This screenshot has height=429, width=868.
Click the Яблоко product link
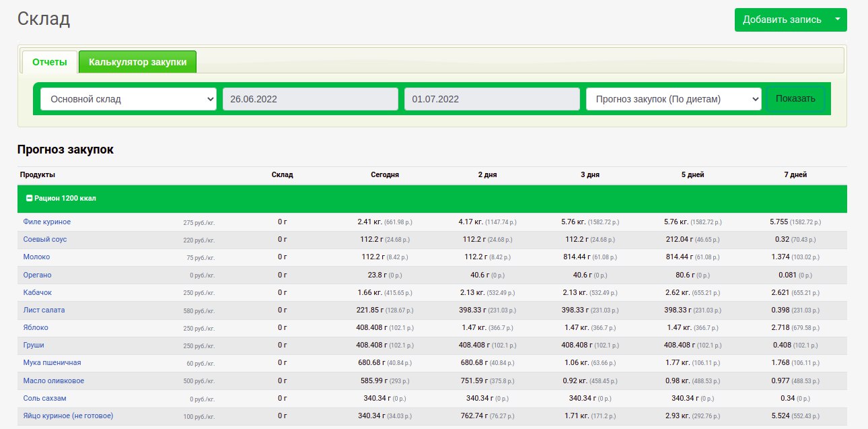pos(36,327)
